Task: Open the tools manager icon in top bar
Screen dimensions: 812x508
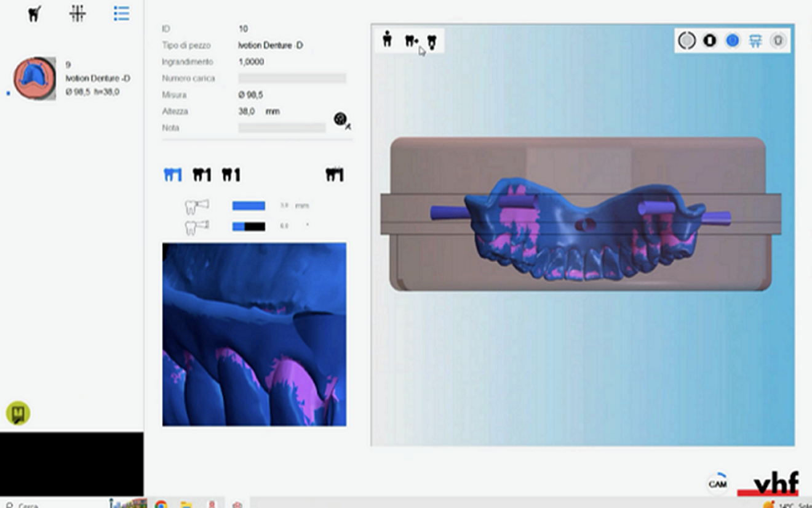Action: 77,14
